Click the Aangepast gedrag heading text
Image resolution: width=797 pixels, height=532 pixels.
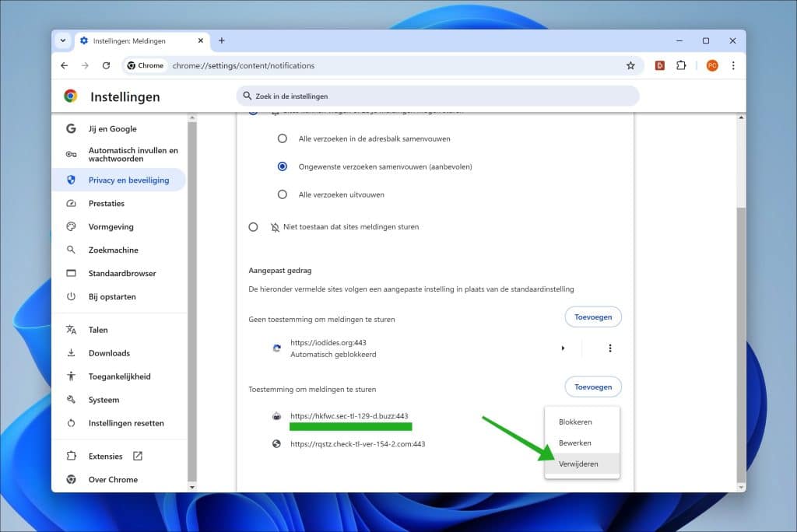point(280,271)
